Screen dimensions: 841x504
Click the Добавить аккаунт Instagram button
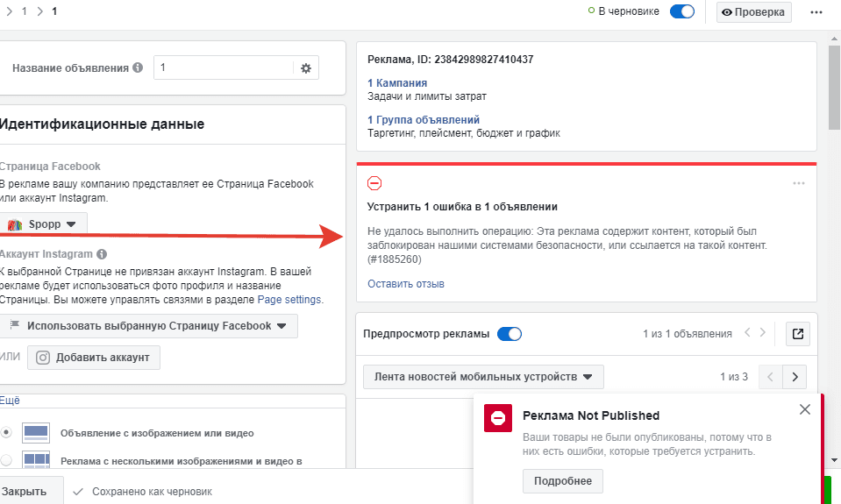[94, 358]
